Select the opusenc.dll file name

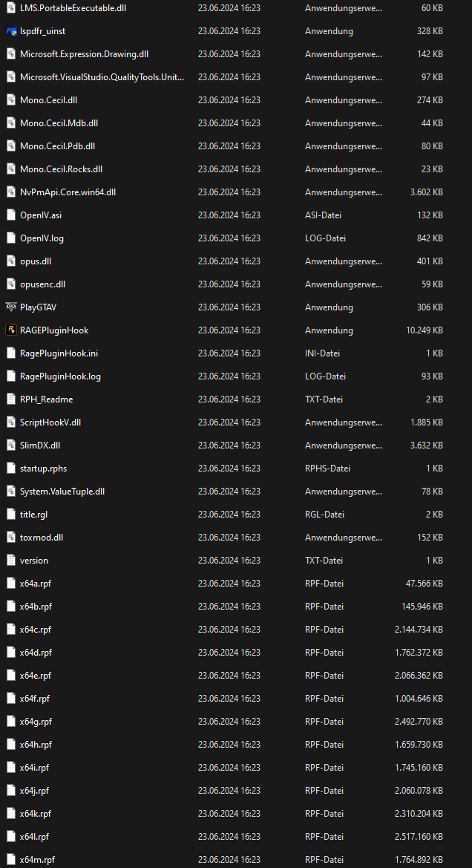[x=42, y=284]
